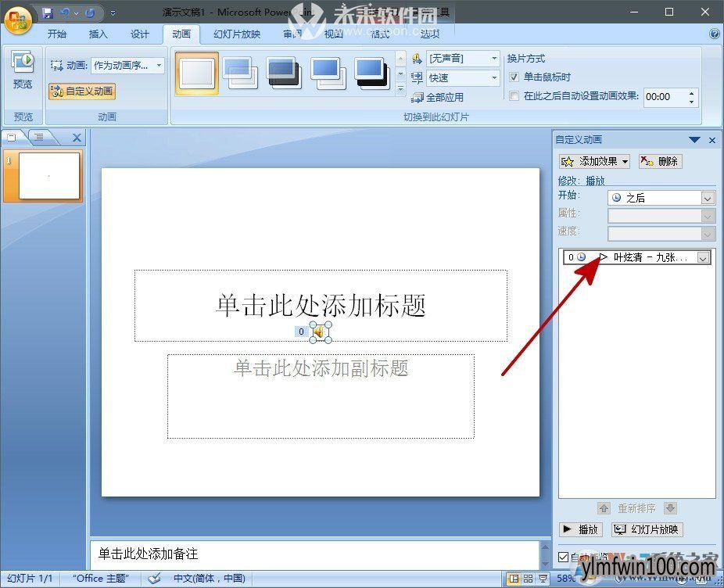Increase the auto-advance time with the up arrow
This screenshot has height=588, width=724.
(x=691, y=93)
